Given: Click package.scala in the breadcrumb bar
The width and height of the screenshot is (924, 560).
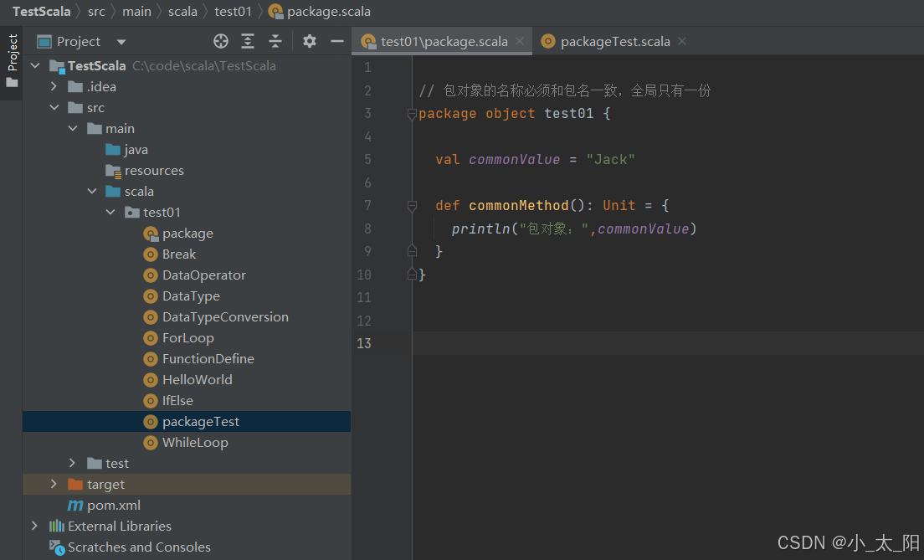Looking at the screenshot, I should [329, 11].
